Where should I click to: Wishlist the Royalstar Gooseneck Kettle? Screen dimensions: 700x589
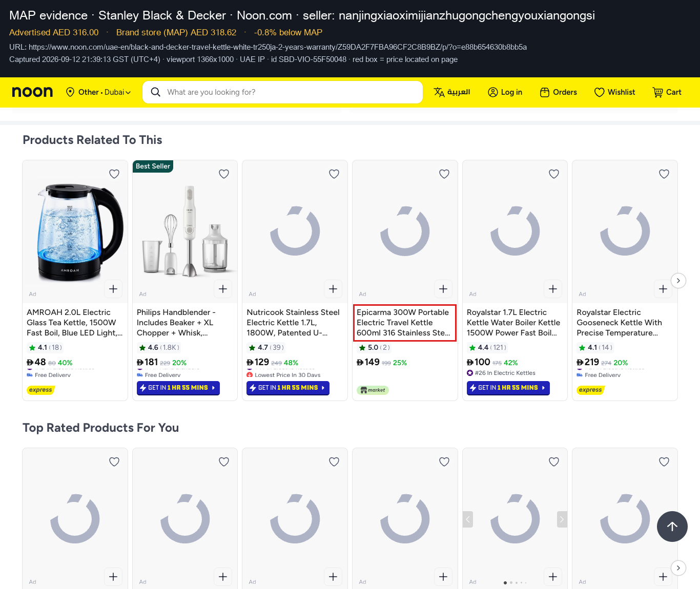coord(664,174)
